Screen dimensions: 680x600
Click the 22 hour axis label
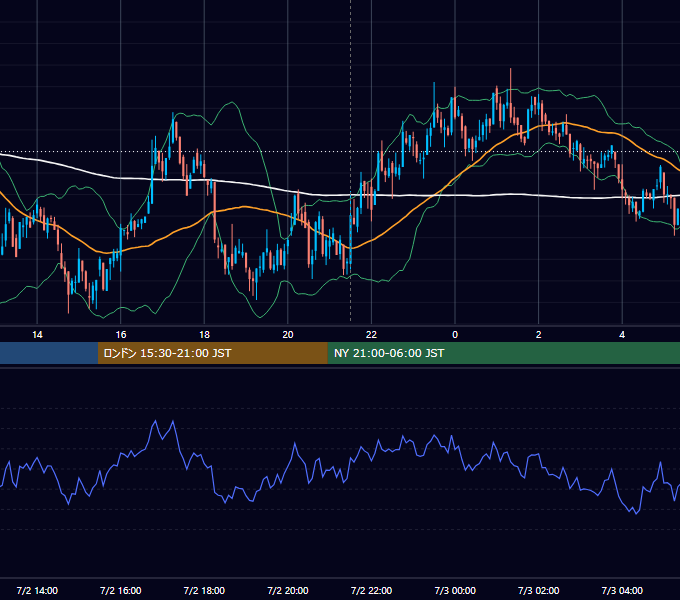click(x=371, y=335)
